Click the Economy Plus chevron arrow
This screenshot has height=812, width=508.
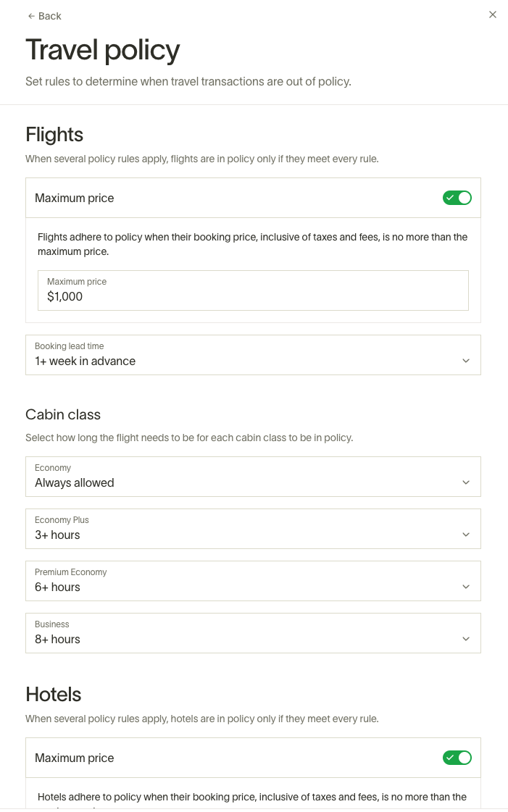point(466,535)
